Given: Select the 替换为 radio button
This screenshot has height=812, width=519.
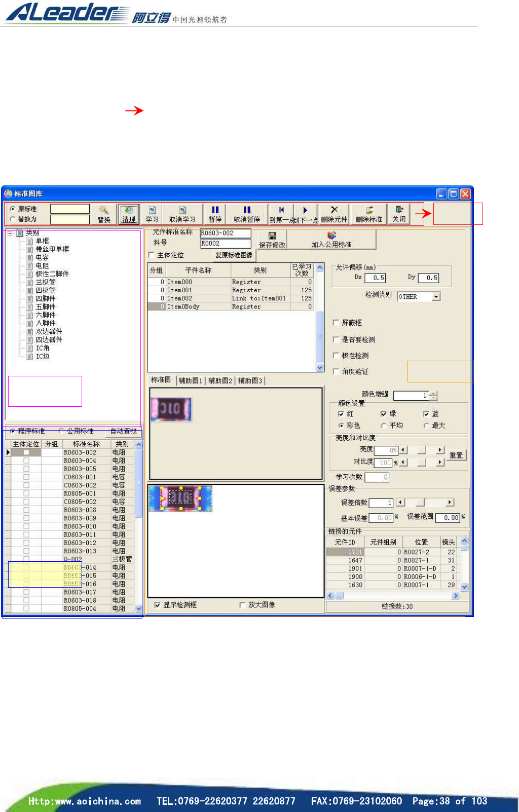Looking at the screenshot, I should (13, 219).
